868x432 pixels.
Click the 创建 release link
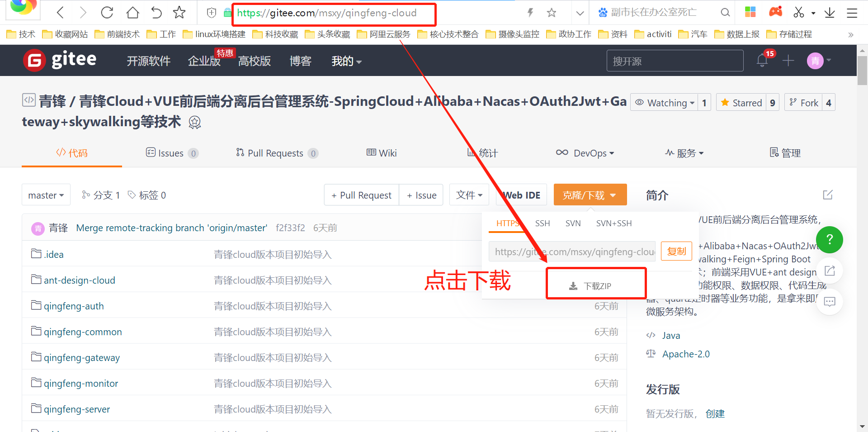(x=715, y=413)
